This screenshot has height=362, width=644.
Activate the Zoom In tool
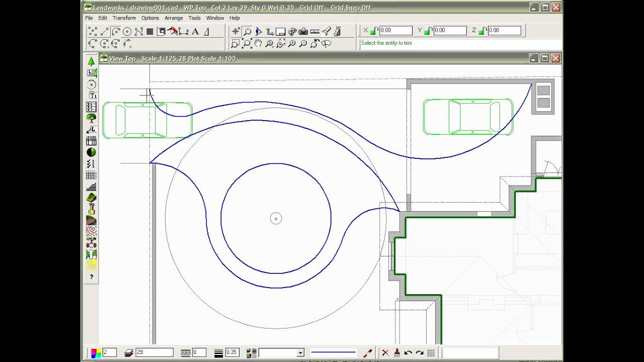tap(291, 43)
